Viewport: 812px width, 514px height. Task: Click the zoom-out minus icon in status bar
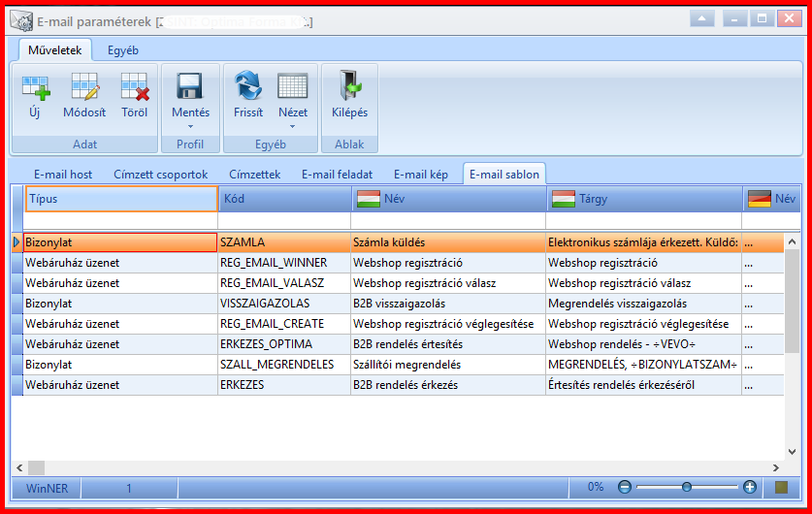coord(625,487)
